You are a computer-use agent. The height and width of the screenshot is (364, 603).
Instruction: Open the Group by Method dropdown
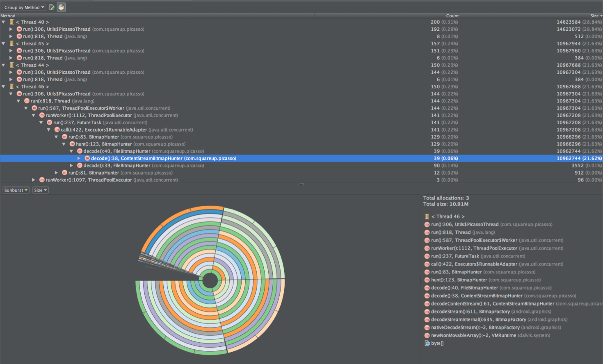24,7
